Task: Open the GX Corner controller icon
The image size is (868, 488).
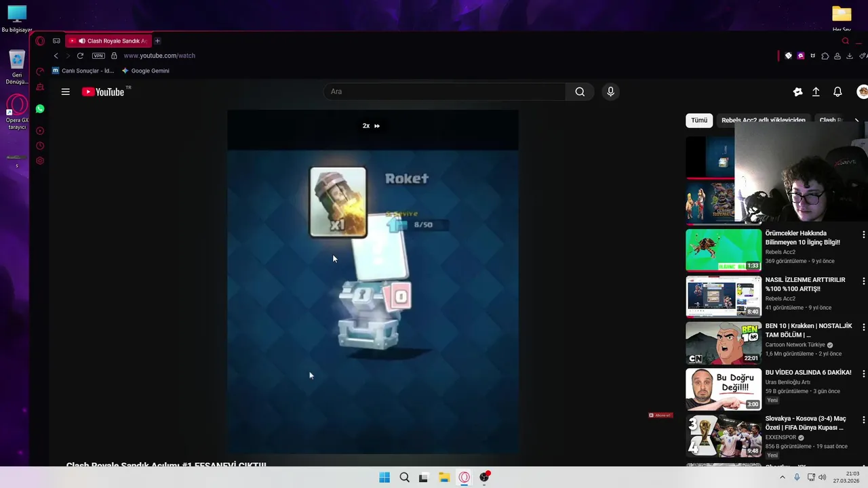Action: pyautogui.click(x=56, y=41)
